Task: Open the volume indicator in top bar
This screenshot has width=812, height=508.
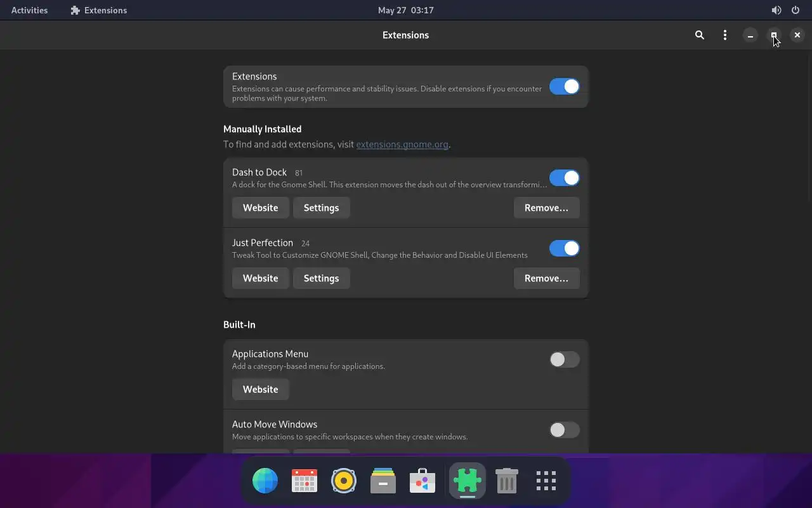Action: 776,10
